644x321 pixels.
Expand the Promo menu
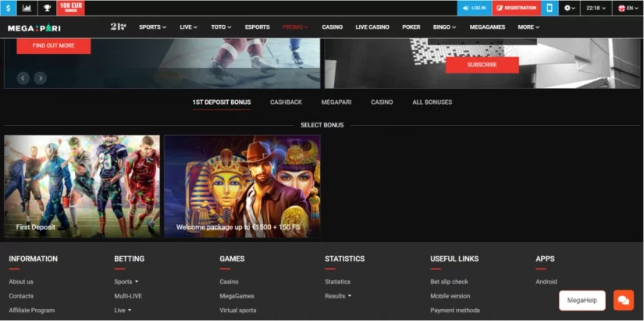pyautogui.click(x=295, y=27)
